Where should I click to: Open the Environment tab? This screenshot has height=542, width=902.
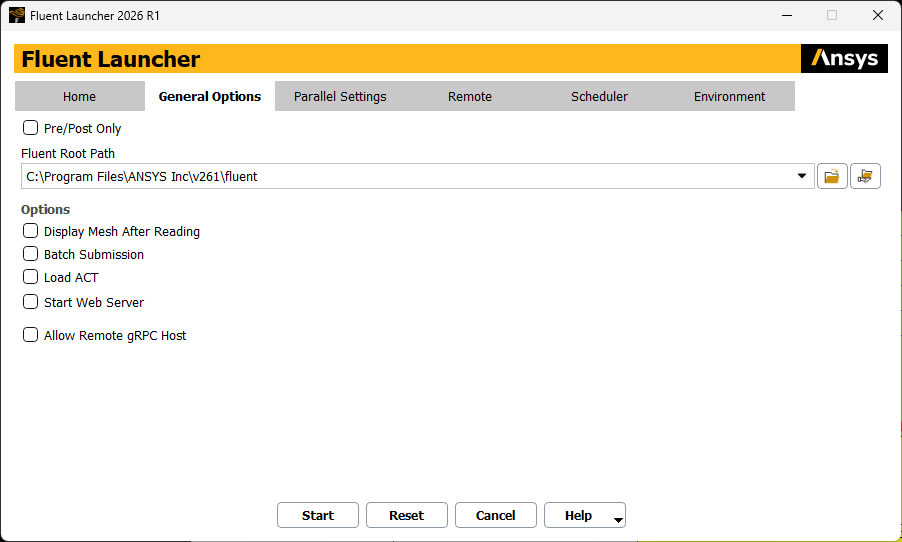(x=729, y=96)
